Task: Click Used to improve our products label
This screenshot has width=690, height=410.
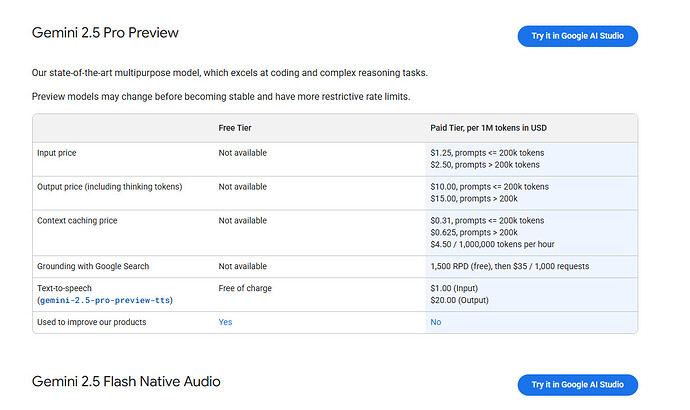Action: click(92, 322)
